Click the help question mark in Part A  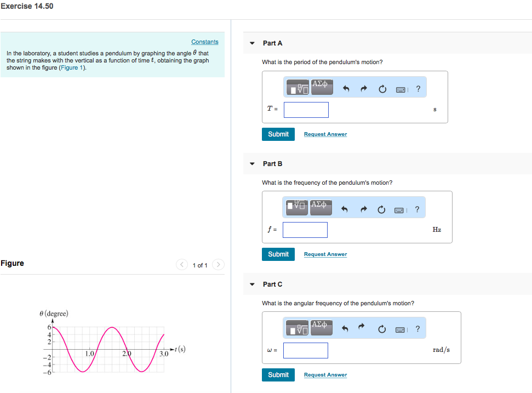(x=418, y=88)
